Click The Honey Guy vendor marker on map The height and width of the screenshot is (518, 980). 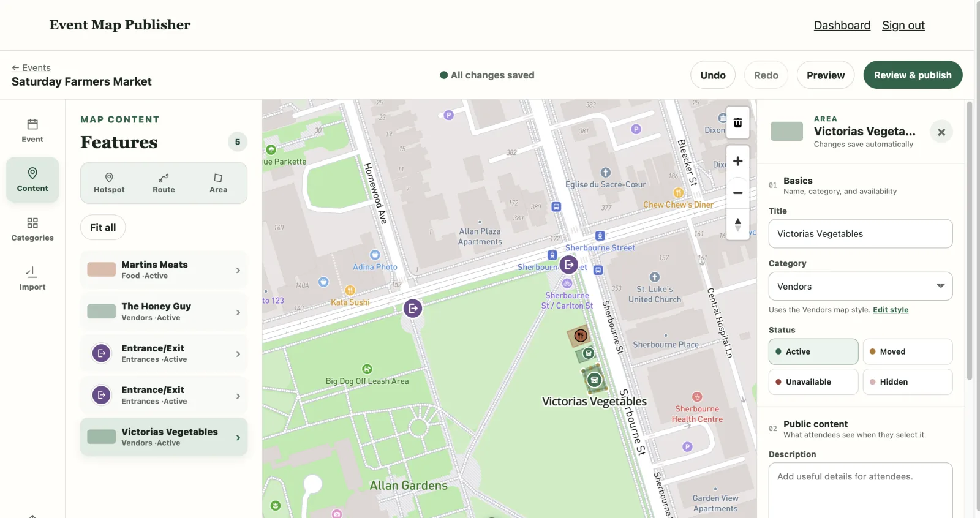pos(588,353)
